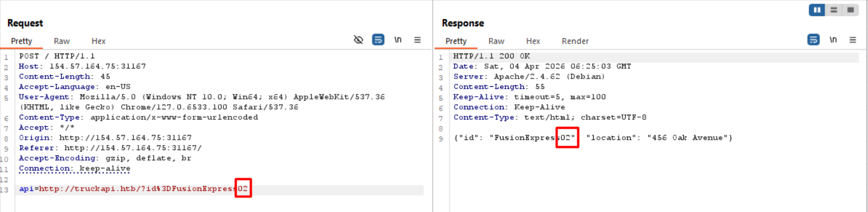Switch to Request Hex tab
Screen dimensions: 868x212
99,41
